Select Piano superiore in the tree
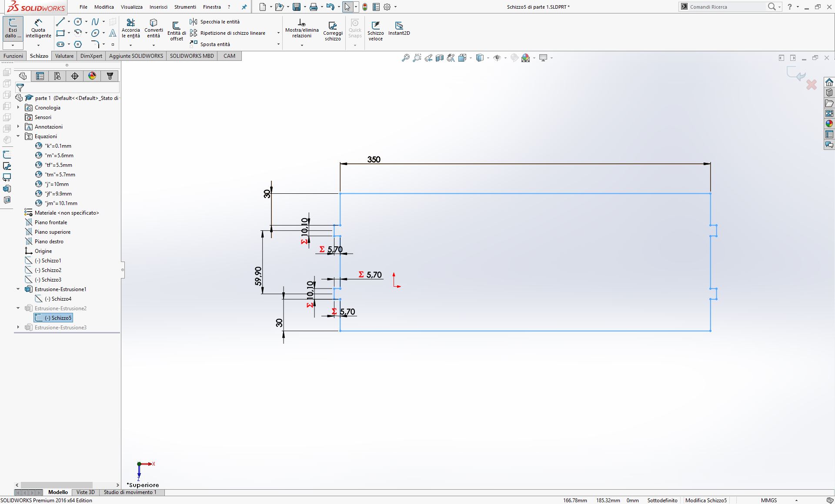 (x=48, y=232)
